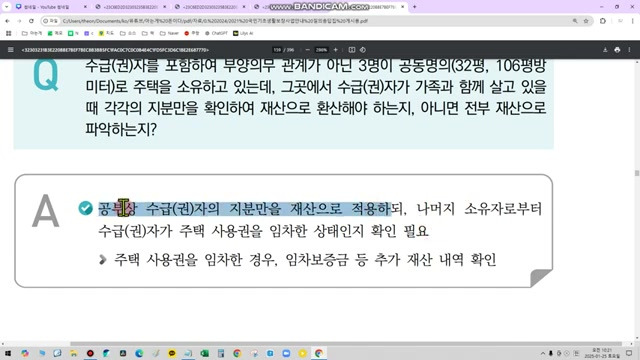
Task: Open the notification center icon
Action: pos(629,353)
